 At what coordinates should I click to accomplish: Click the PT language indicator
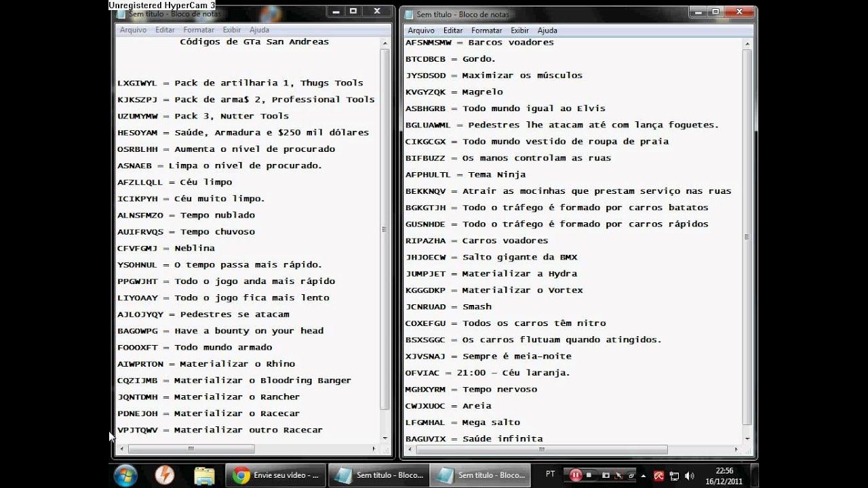click(x=550, y=474)
